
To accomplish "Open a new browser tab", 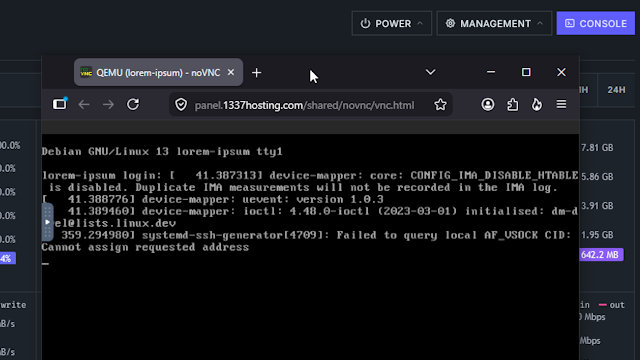I will 256,73.
